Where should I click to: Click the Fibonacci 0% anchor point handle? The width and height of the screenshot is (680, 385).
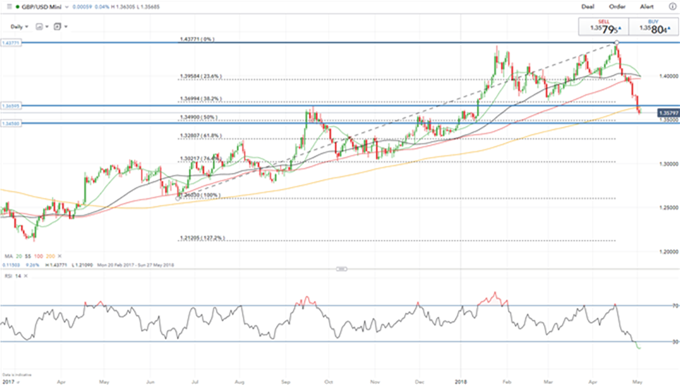click(617, 42)
